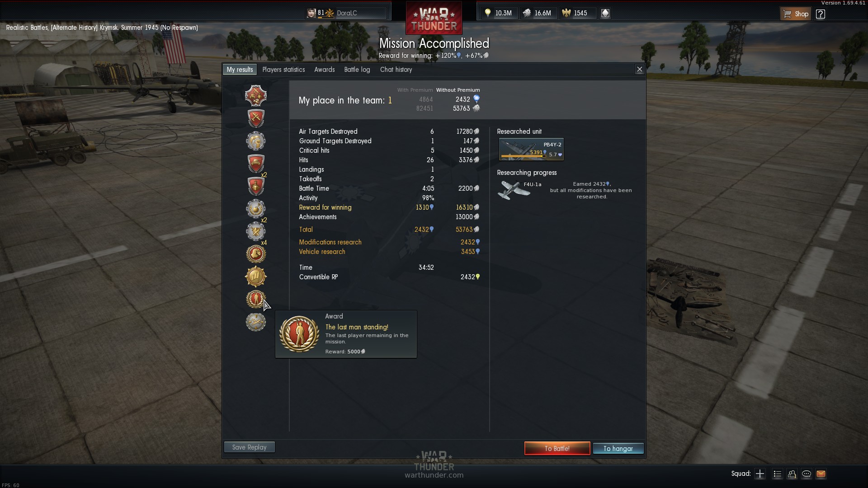Click the top x2 award medal

click(256, 96)
